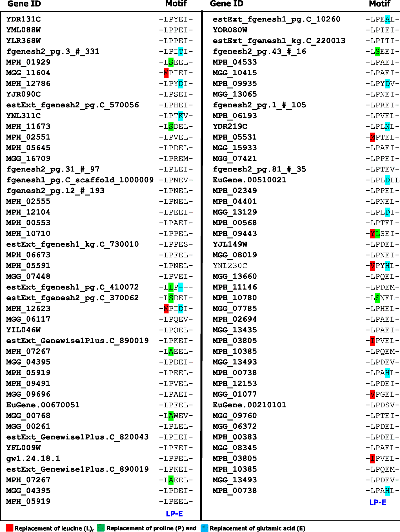Screen dimensions: 400x532
Task: Select gene ID estExt_fgenesh1_kg.C_730010
Action: [73, 244]
